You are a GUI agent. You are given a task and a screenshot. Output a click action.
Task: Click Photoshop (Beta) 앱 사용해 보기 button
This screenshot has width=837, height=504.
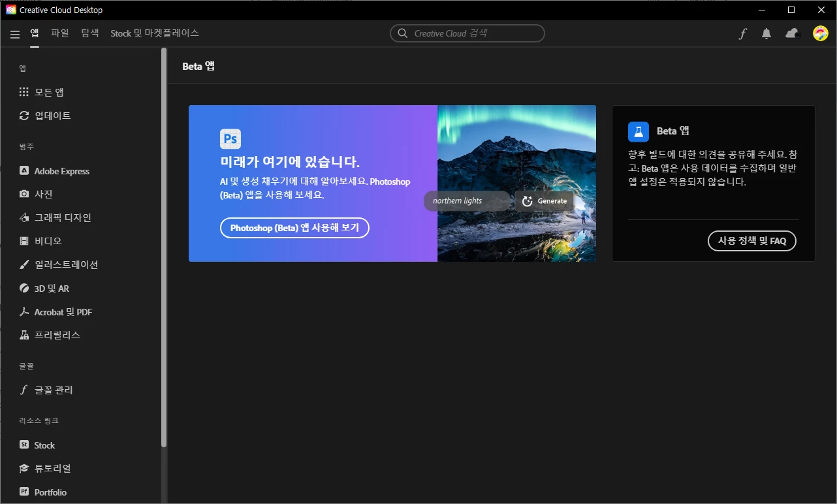(x=294, y=228)
